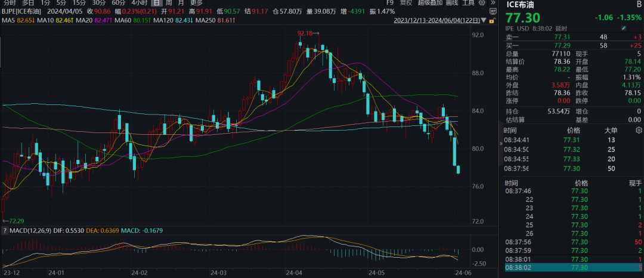Image resolution: width=644 pixels, height=278 pixels.
Task: Open the 更多 periods menu
Action: [196, 2]
